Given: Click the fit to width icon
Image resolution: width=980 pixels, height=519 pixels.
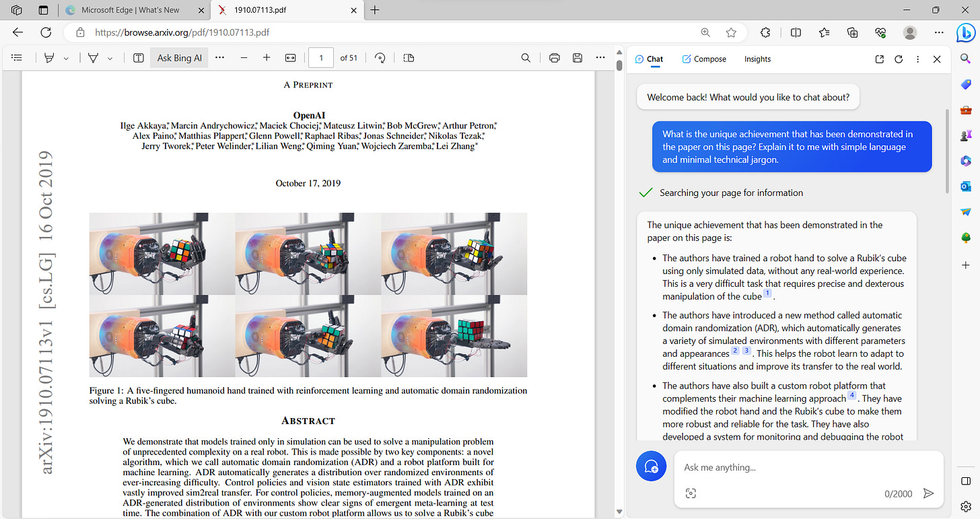Looking at the screenshot, I should tap(290, 58).
